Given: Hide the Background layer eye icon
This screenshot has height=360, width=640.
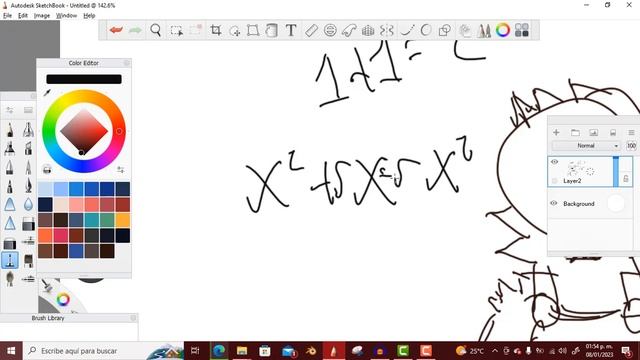Looking at the screenshot, I should (554, 203).
